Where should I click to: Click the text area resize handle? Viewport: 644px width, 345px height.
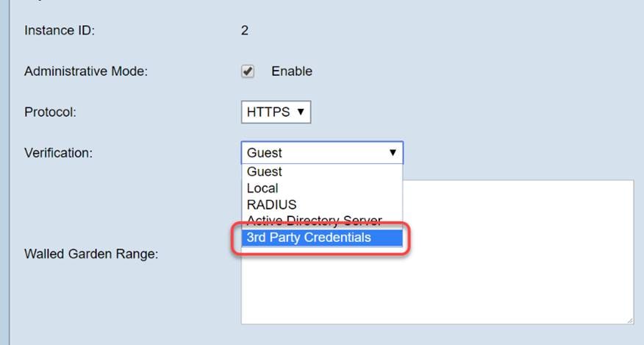[x=629, y=320]
